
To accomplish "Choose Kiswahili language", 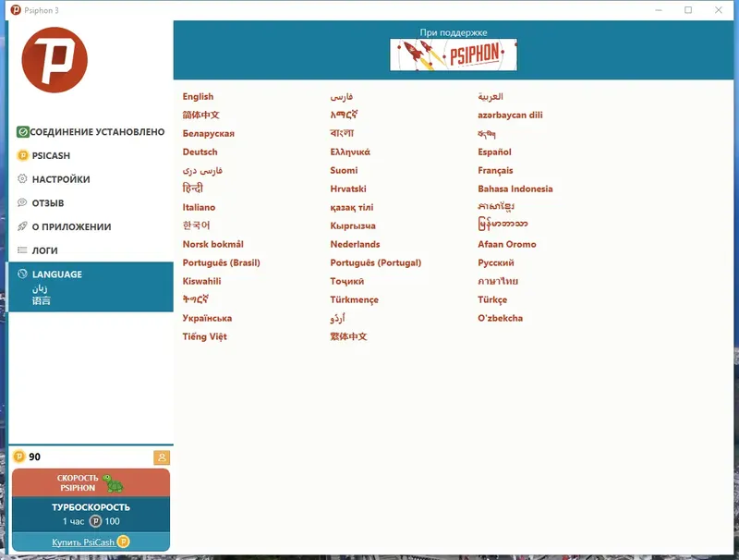I will (201, 281).
